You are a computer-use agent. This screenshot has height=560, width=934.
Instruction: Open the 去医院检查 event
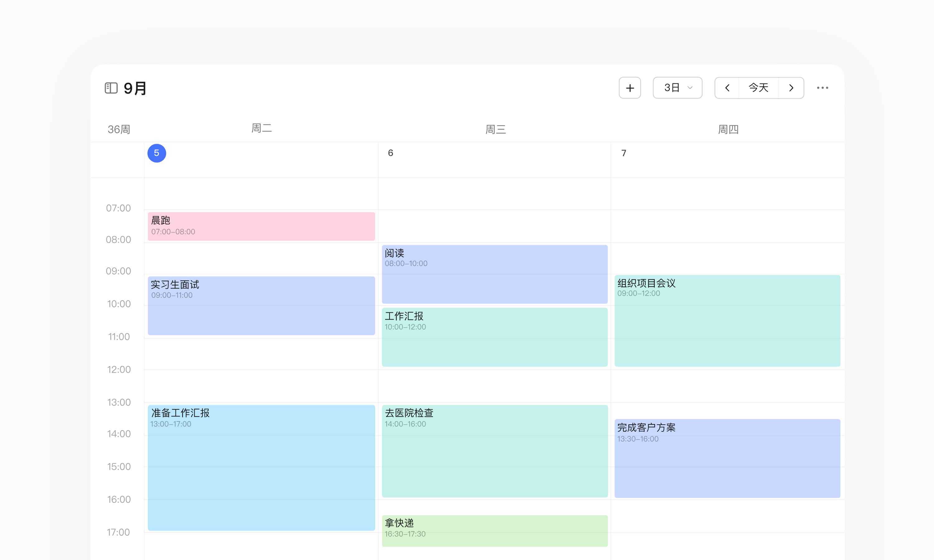(495, 451)
